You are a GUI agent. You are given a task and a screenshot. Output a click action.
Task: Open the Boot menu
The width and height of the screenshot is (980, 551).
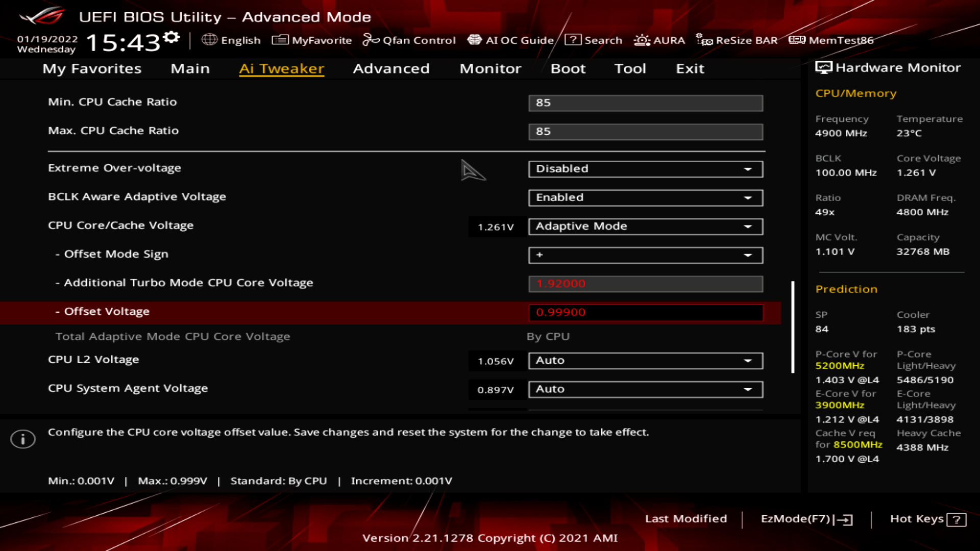pyautogui.click(x=568, y=68)
